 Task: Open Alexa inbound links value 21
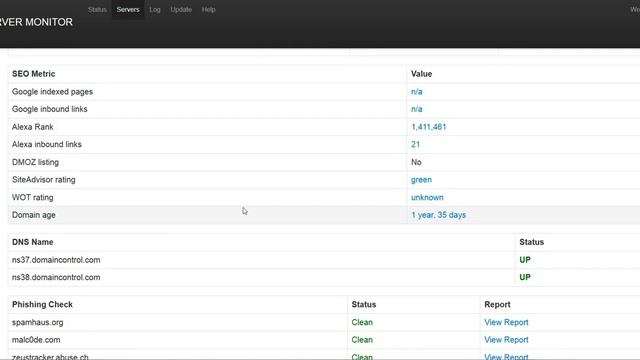[x=416, y=144]
